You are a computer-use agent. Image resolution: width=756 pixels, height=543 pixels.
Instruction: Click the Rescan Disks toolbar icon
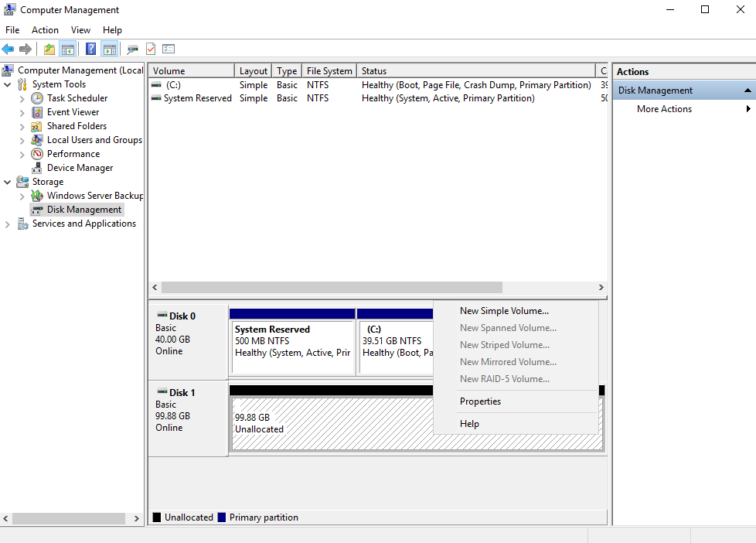click(x=133, y=49)
